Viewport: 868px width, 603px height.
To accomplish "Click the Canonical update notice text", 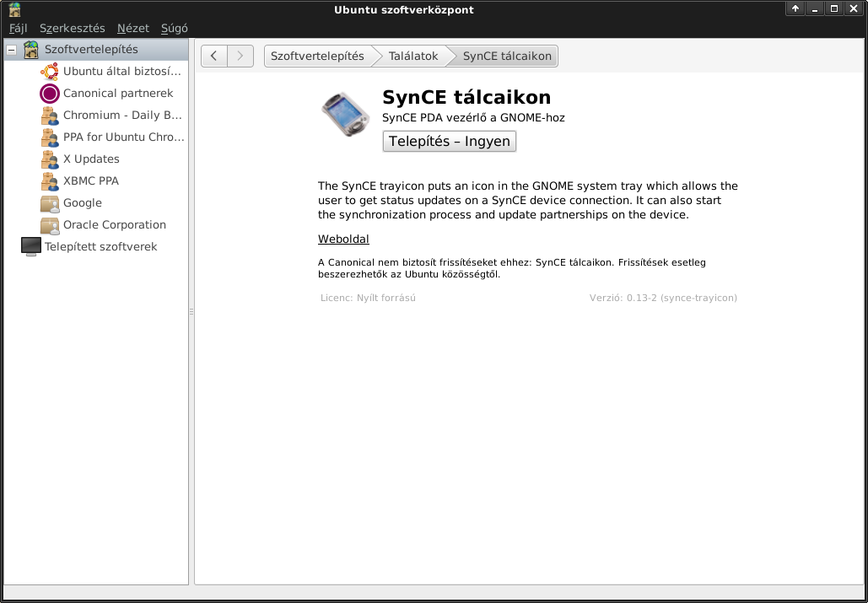I will point(511,268).
